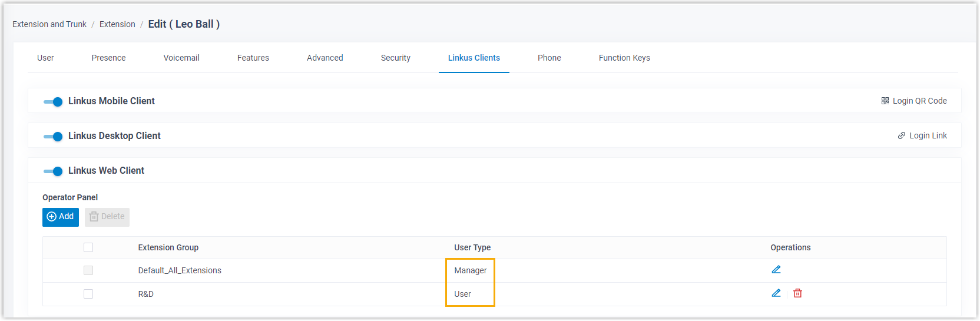Screen dimensions: 980x321
Task: Select the Default_All_Extensions group name
Action: [x=180, y=270]
